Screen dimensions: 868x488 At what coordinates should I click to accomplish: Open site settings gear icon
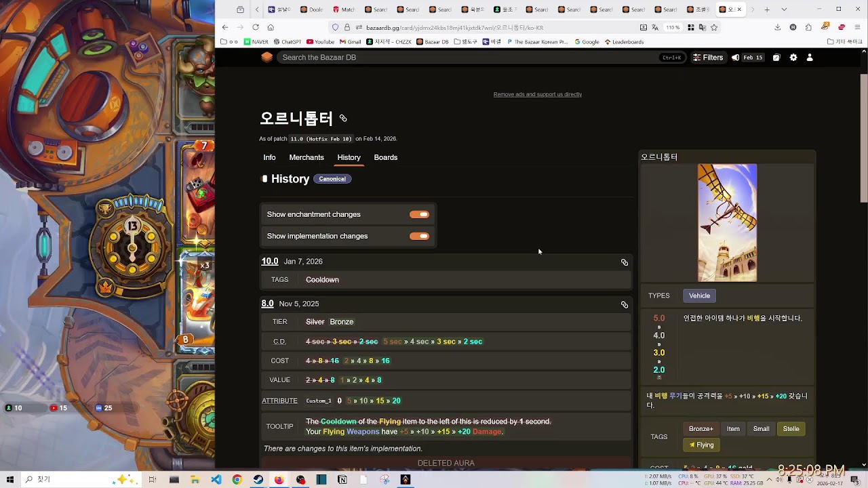[793, 58]
